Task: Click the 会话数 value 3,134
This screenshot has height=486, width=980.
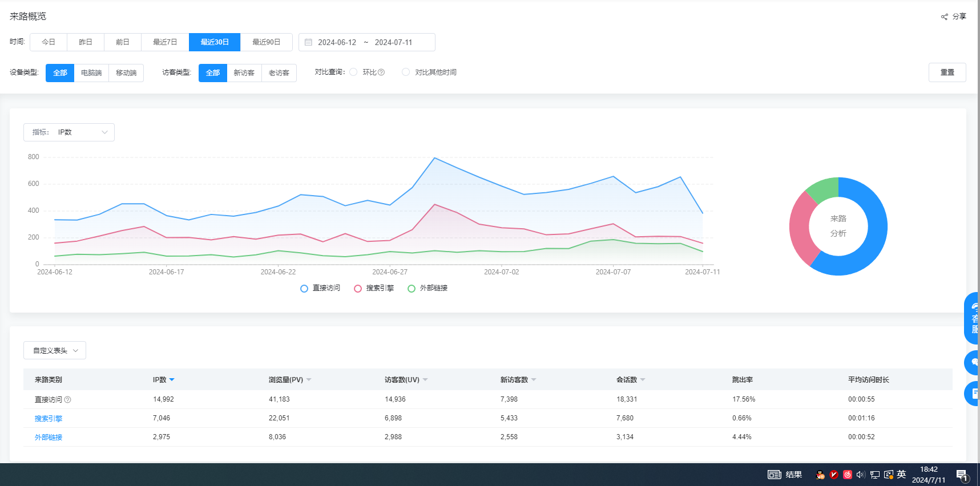Action: 625,437
